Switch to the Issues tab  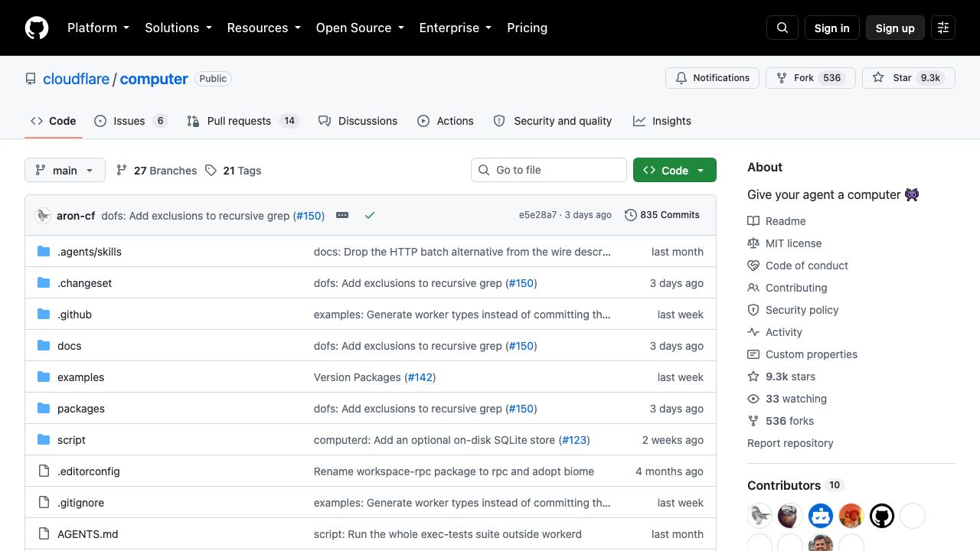coord(130,121)
